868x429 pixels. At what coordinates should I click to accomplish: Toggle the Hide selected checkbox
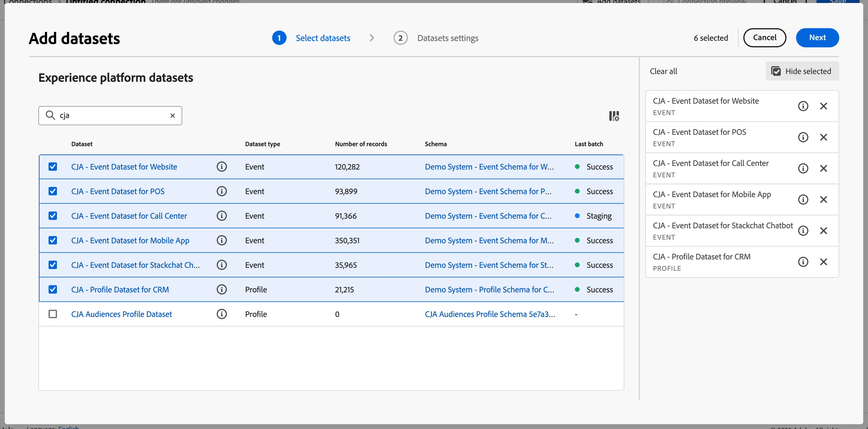tap(776, 71)
